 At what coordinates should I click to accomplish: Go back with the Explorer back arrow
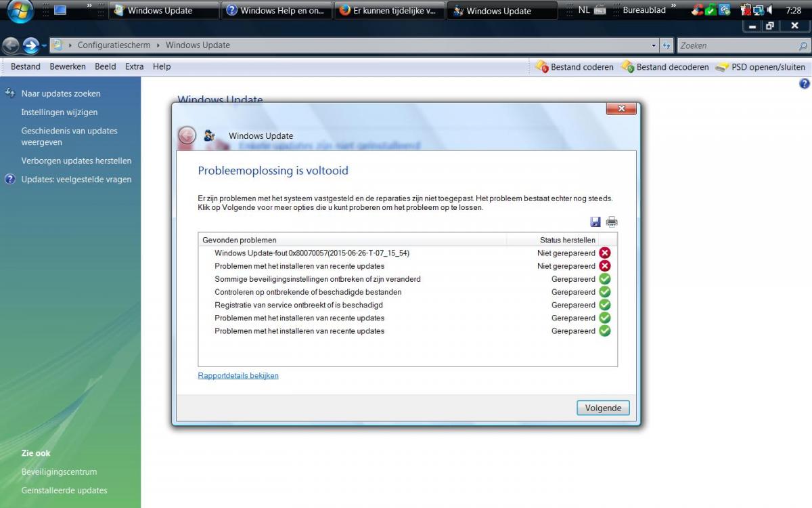(x=11, y=45)
